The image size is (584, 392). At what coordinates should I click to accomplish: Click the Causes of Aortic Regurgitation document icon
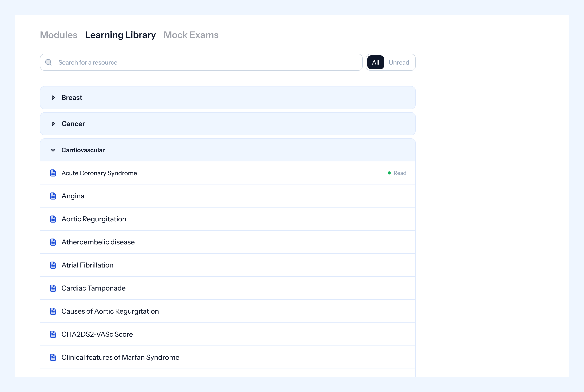coord(53,311)
